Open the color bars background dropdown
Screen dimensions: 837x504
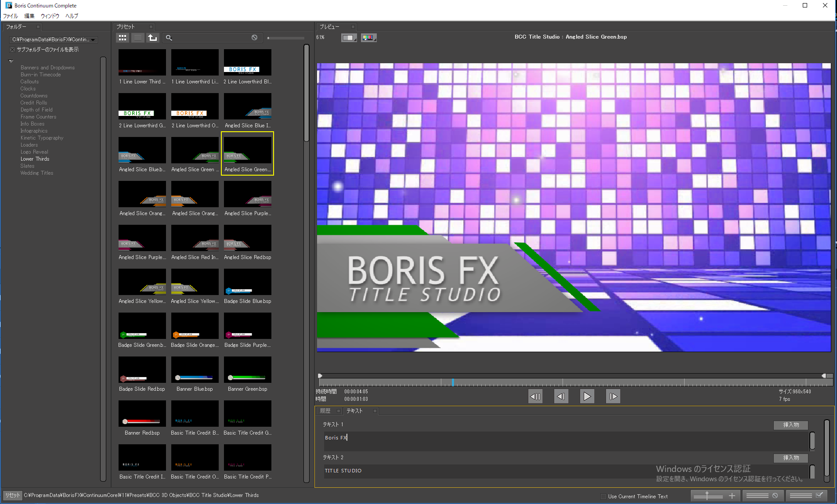[x=368, y=38]
